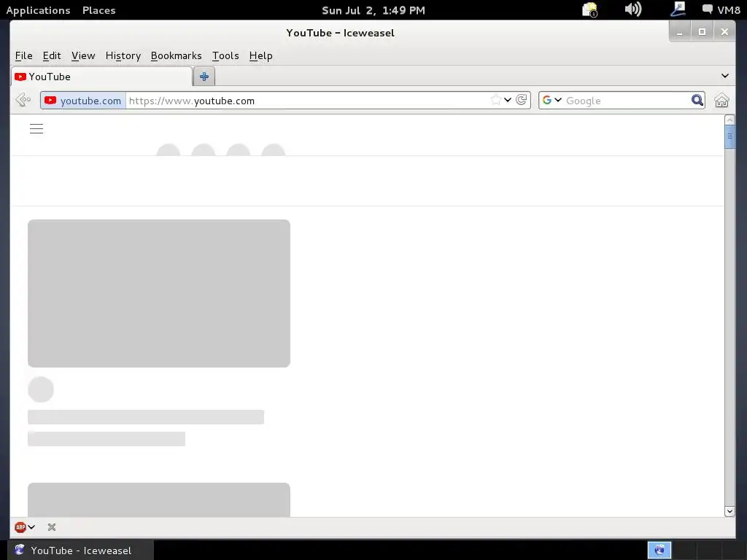Open the Help menu
The image size is (747, 560).
(260, 55)
